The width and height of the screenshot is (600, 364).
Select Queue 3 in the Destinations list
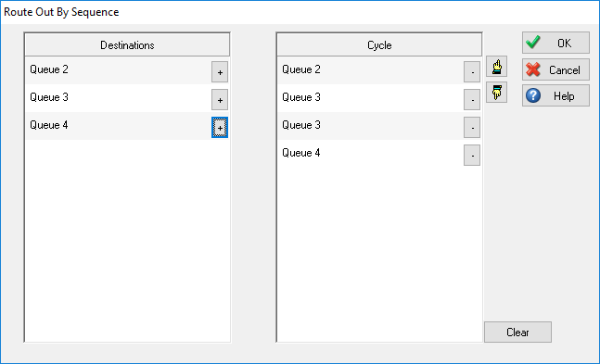click(118, 98)
